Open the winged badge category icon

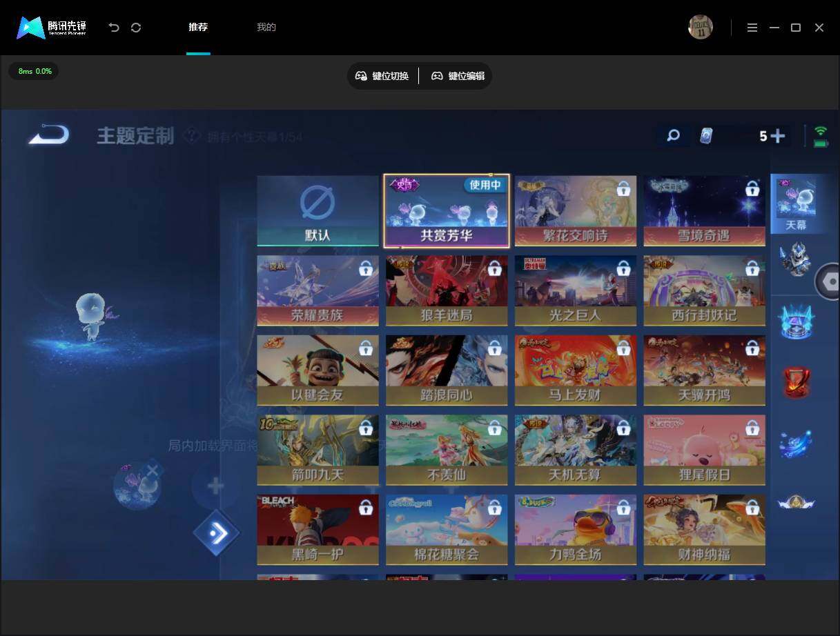click(x=796, y=502)
